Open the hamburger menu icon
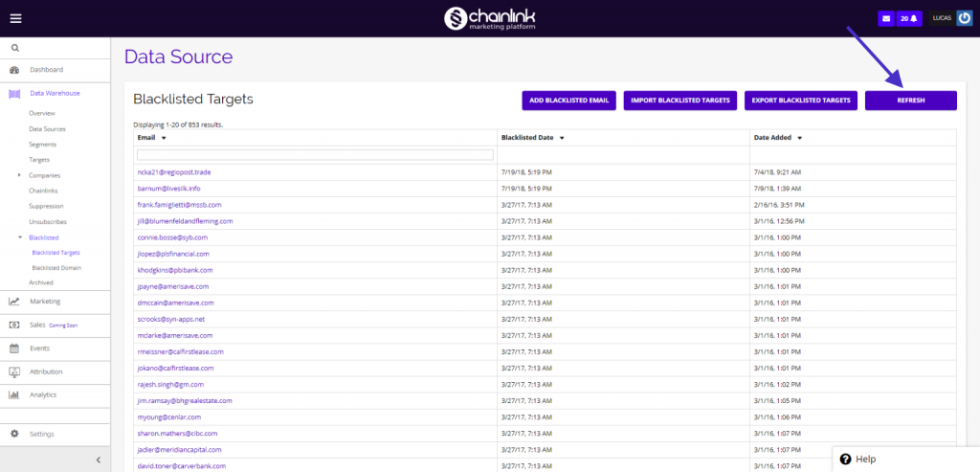 tap(15, 18)
